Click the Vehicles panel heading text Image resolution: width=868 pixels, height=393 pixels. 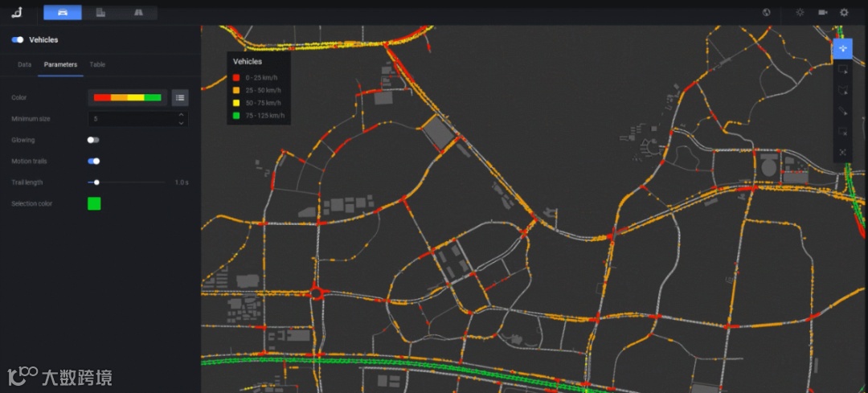click(43, 40)
